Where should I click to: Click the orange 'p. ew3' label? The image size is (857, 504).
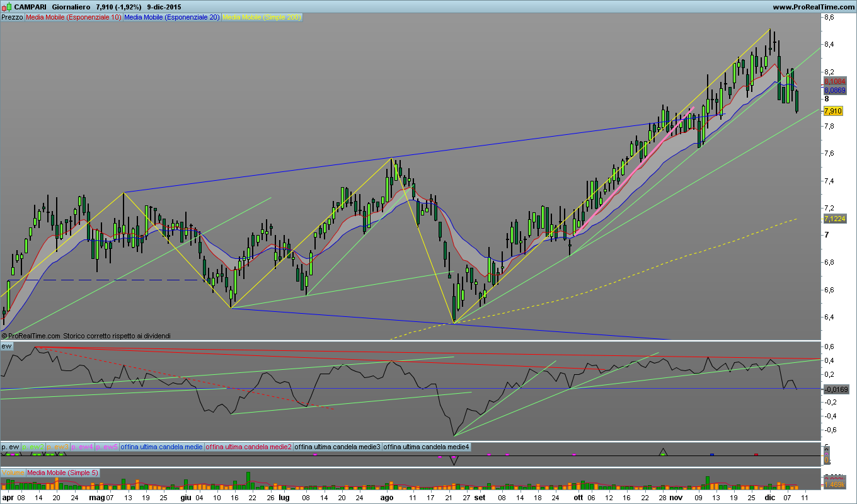click(x=58, y=447)
